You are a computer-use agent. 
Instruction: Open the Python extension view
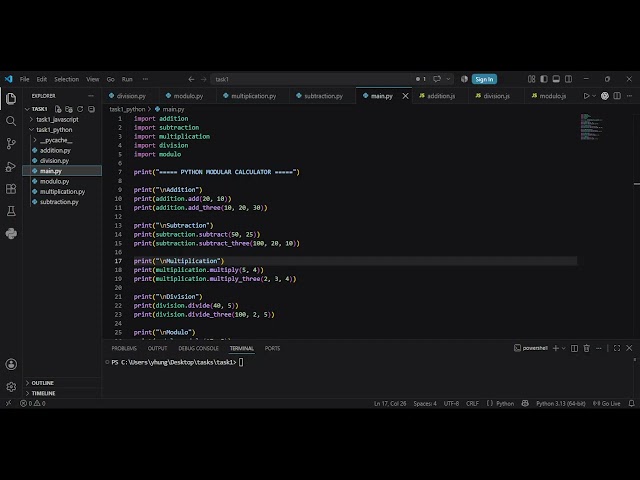pyautogui.click(x=11, y=233)
